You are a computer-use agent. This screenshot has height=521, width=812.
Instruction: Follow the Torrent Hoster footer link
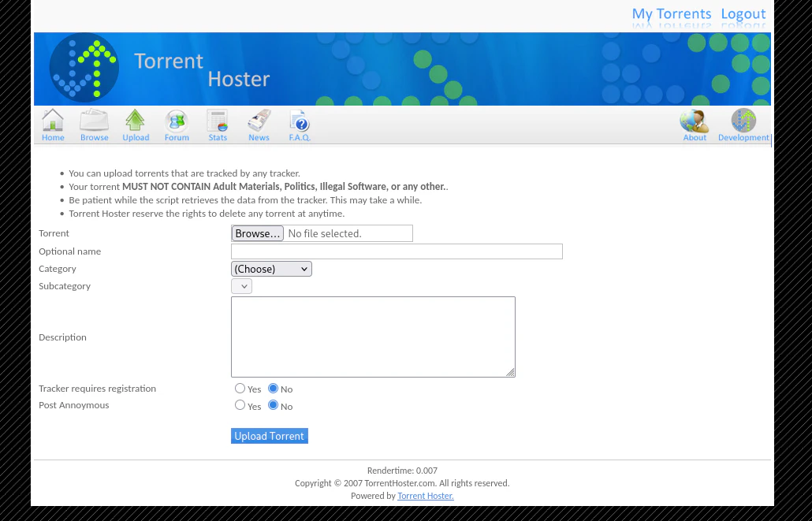426,496
